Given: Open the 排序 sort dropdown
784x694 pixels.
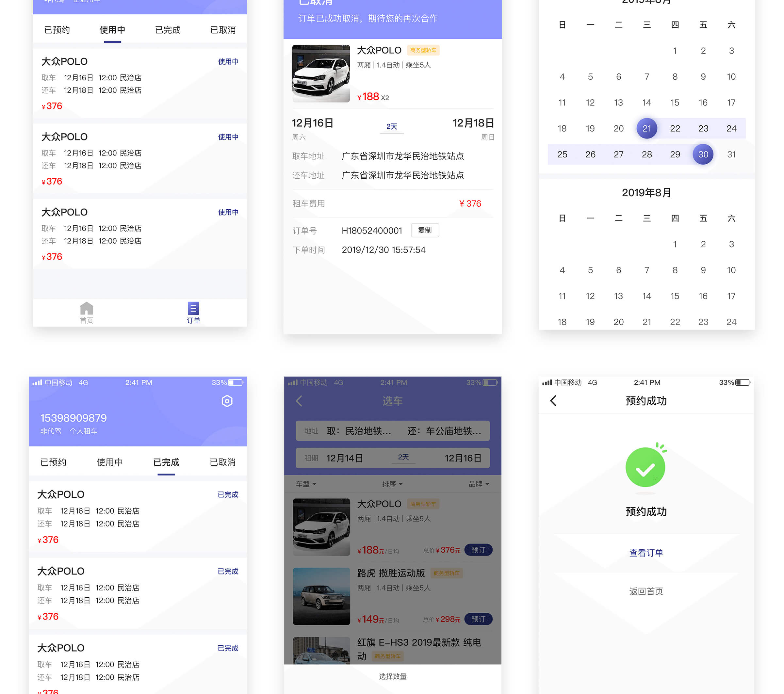Looking at the screenshot, I should pyautogui.click(x=392, y=484).
